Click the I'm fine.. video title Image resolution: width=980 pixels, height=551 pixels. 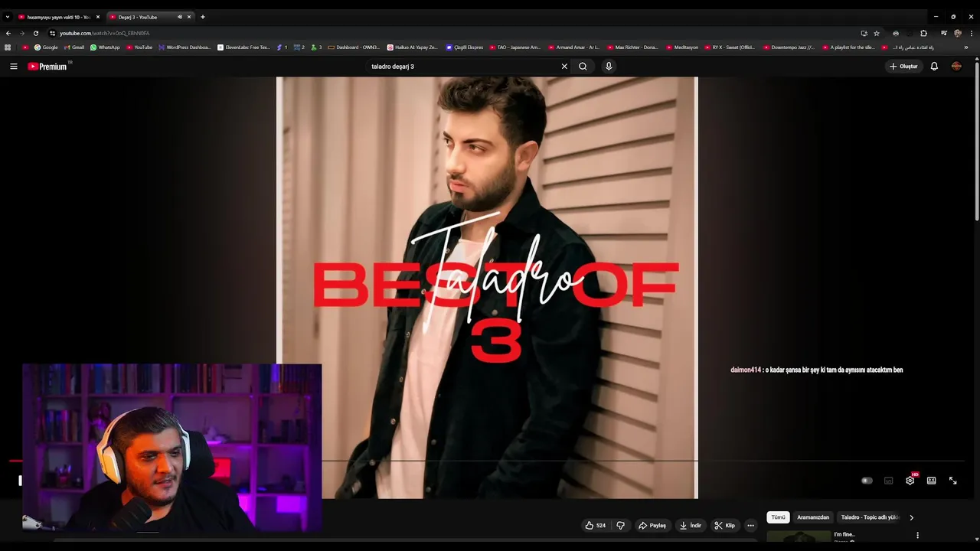(844, 534)
